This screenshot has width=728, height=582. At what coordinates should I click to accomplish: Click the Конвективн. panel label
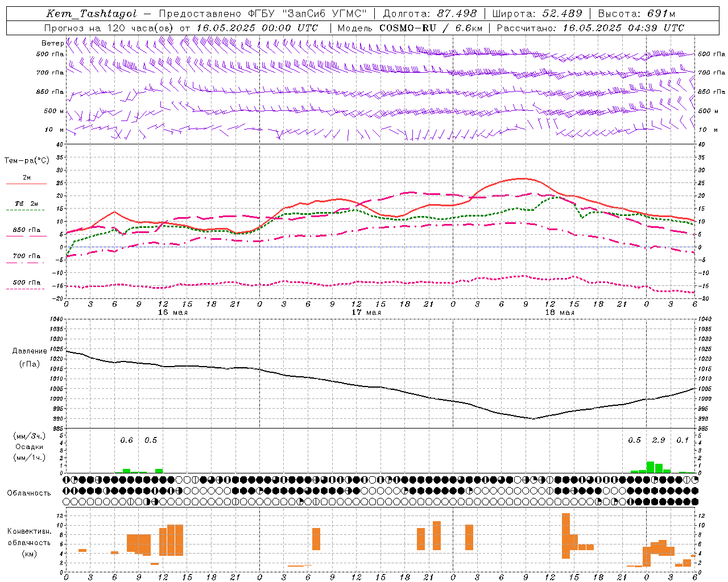(x=29, y=531)
